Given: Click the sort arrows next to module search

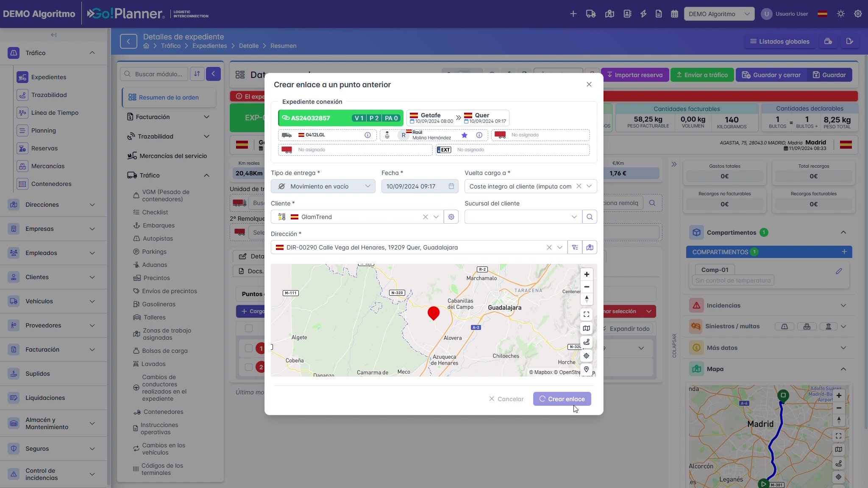Looking at the screenshot, I should pos(197,74).
